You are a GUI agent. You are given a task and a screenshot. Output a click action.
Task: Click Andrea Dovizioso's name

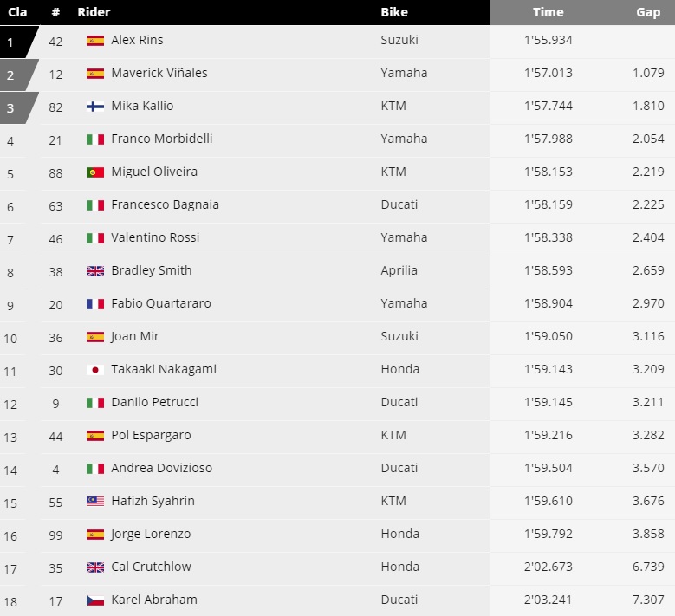click(x=161, y=468)
